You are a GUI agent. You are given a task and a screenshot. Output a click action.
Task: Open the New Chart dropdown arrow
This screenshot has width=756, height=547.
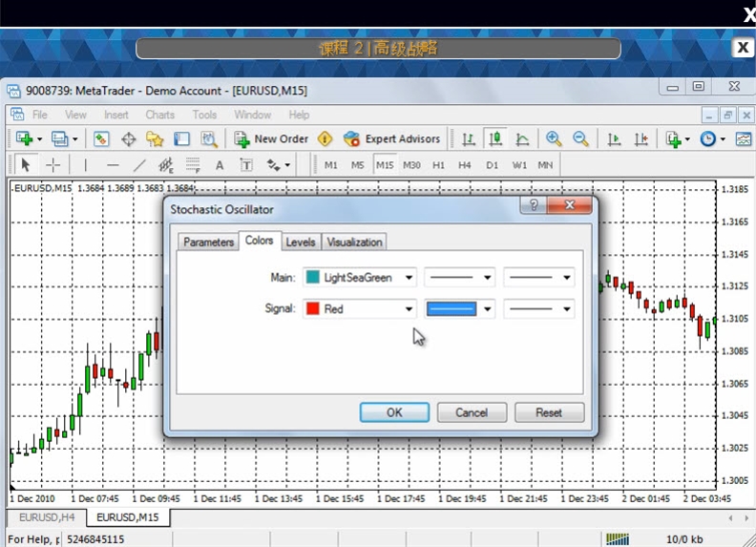tap(39, 139)
